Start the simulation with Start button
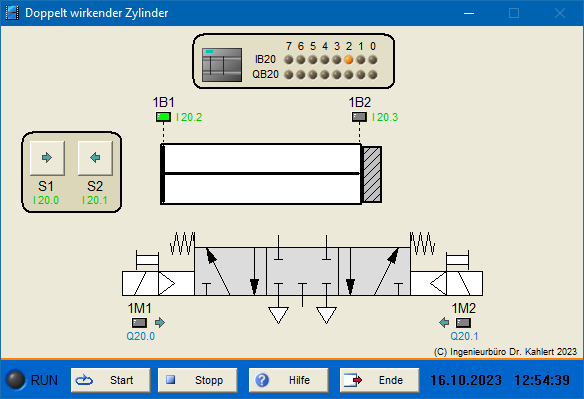584x399 pixels. 111,380
